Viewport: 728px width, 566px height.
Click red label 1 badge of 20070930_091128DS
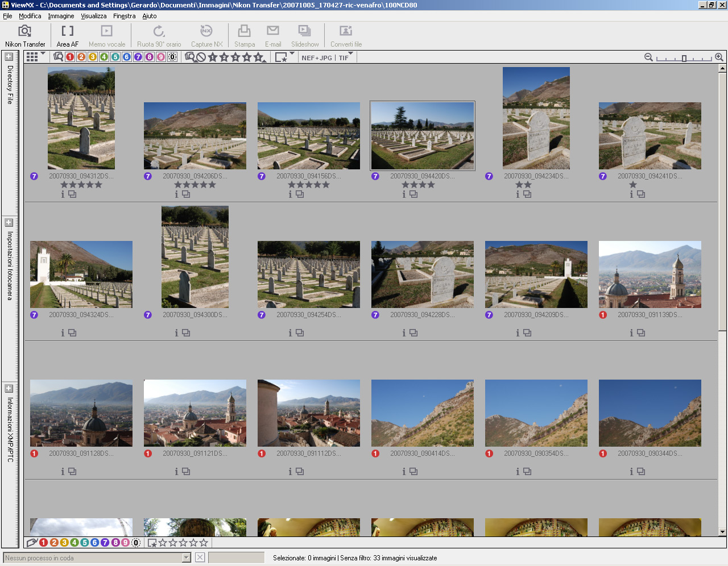click(x=34, y=453)
